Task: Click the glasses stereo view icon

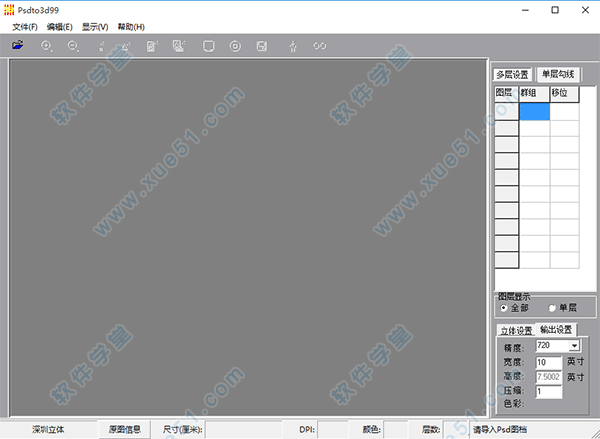Action: pos(320,46)
